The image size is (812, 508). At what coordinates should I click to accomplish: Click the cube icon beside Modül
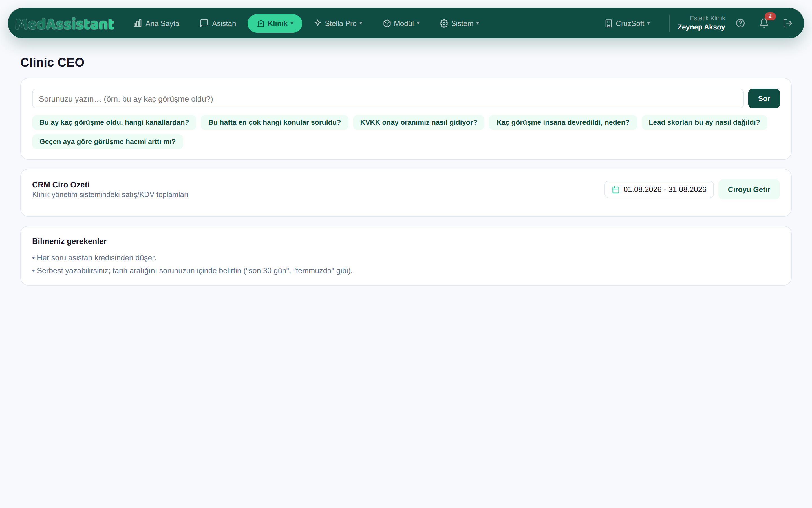(x=387, y=23)
